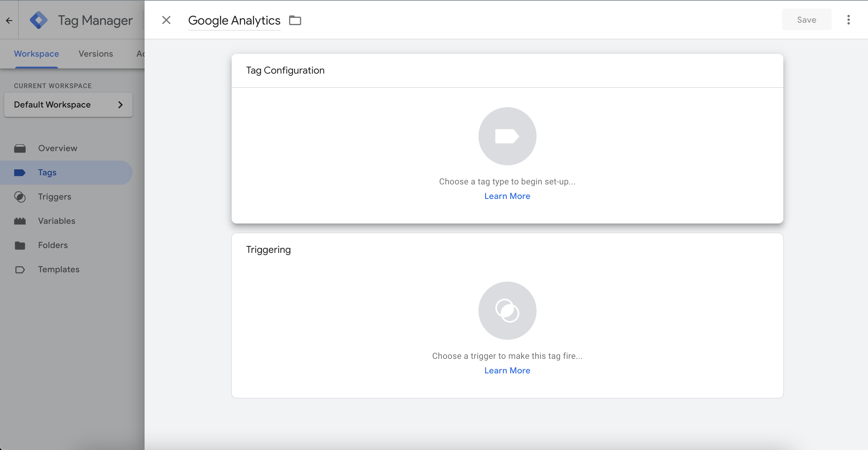The height and width of the screenshot is (450, 868).
Task: Click the Triggers sidebar icon
Action: click(x=20, y=196)
